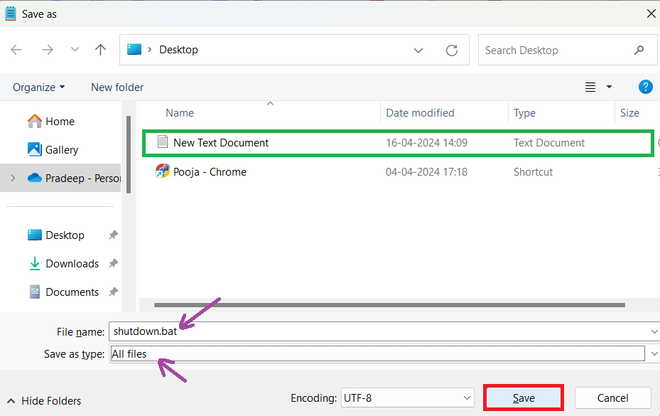
Task: Open the Organize menu
Action: tap(39, 87)
